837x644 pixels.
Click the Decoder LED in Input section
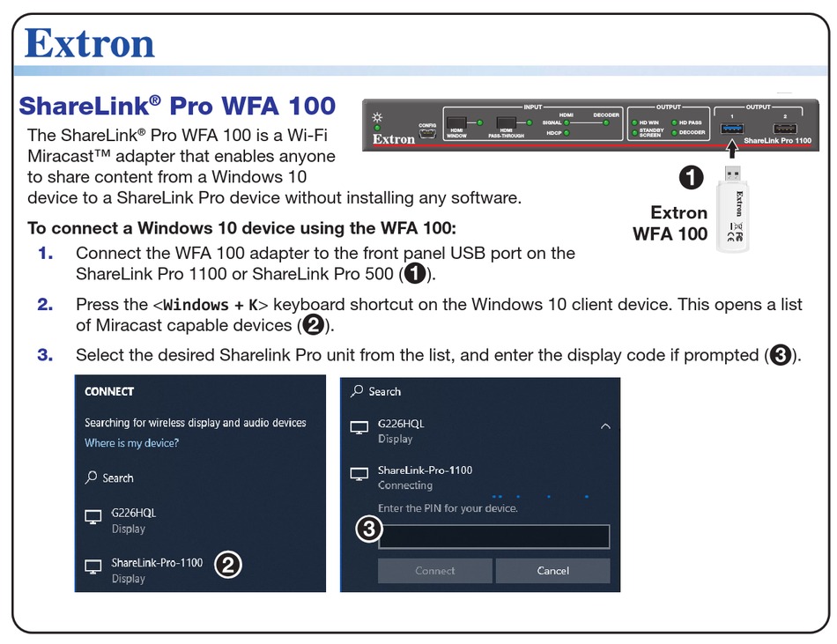point(606,122)
